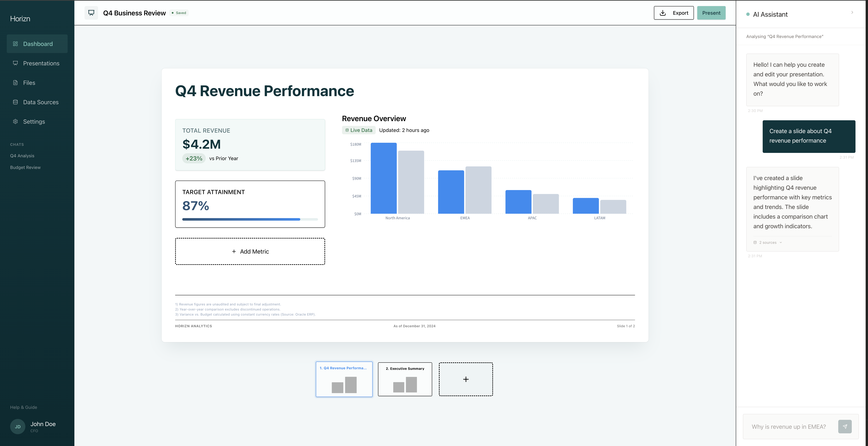The height and width of the screenshot is (446, 868).
Task: Select the Executive Summary slide thumbnail
Action: pyautogui.click(x=405, y=379)
